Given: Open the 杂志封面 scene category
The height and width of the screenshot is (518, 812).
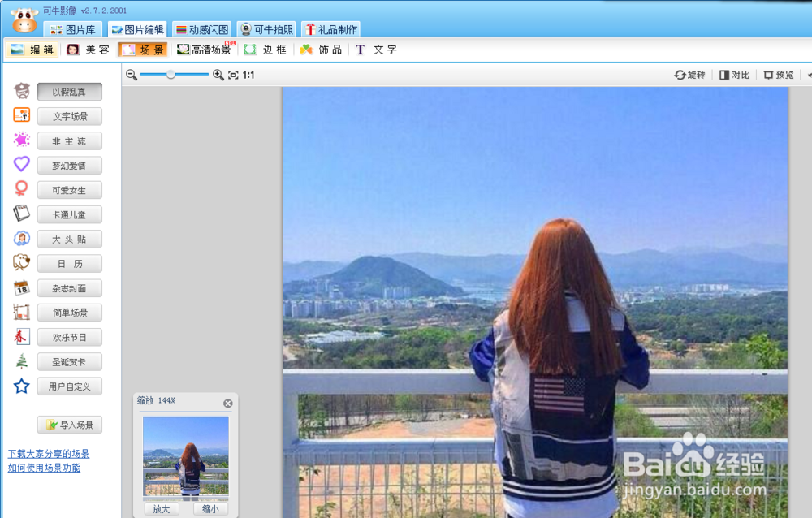Looking at the screenshot, I should click(x=70, y=288).
